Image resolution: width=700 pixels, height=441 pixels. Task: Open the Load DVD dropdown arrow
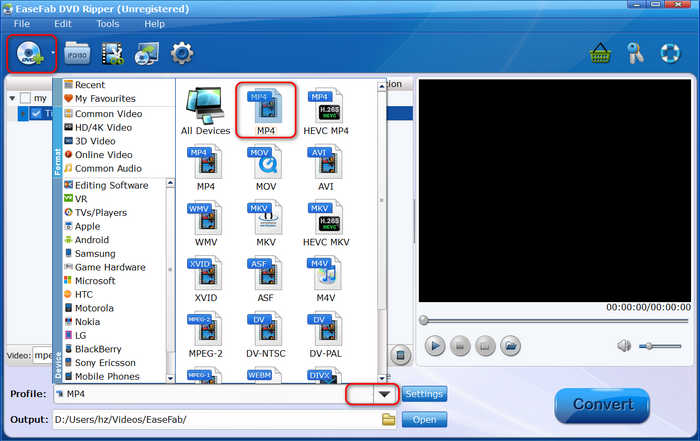[x=53, y=53]
